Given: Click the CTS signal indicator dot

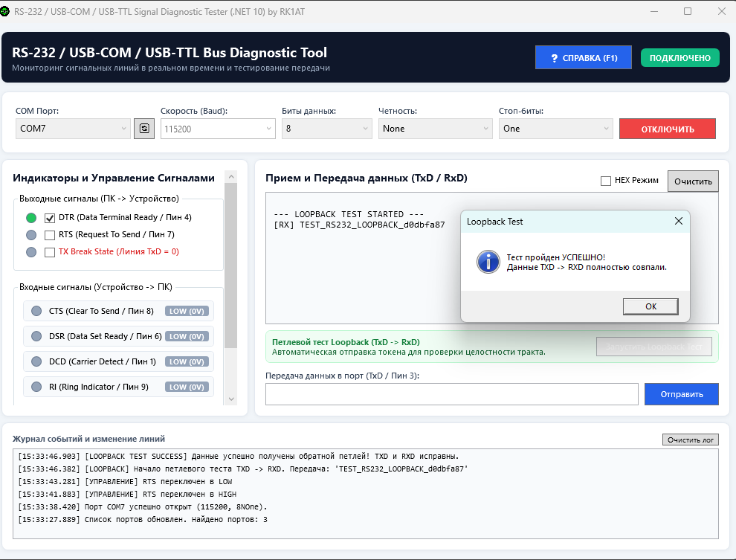Looking at the screenshot, I should coord(36,311).
